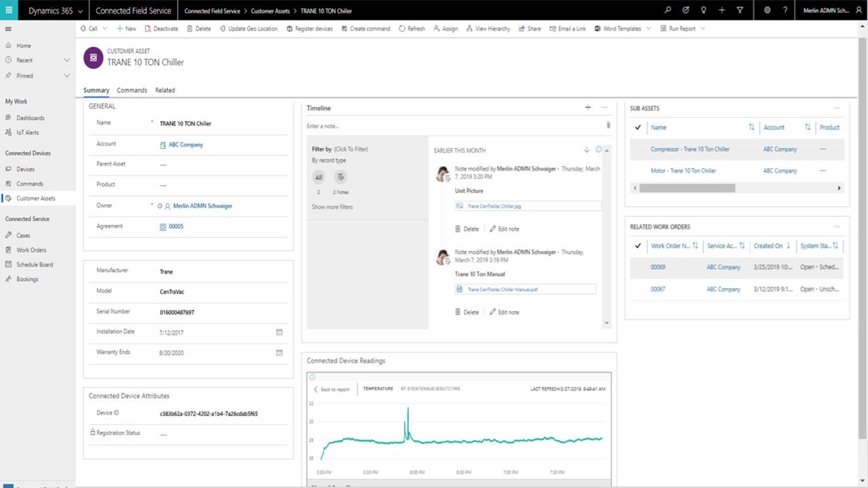Click Customer Assets breadcrumb
The height and width of the screenshot is (488, 868).
[x=271, y=11]
